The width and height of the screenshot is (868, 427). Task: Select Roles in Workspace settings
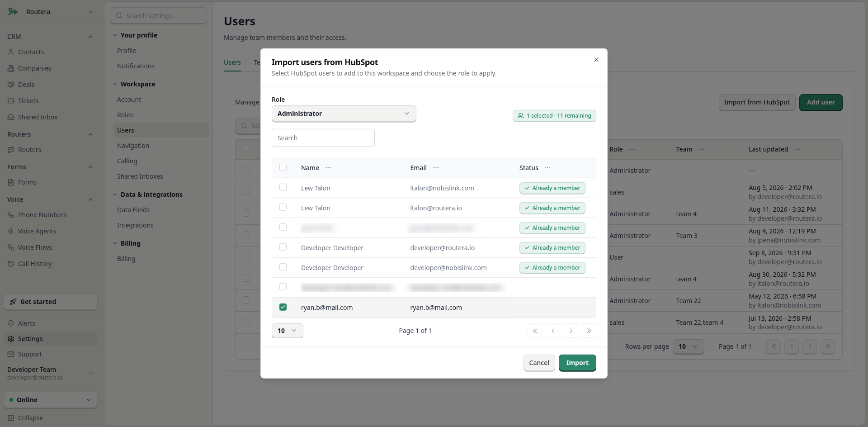click(x=125, y=115)
